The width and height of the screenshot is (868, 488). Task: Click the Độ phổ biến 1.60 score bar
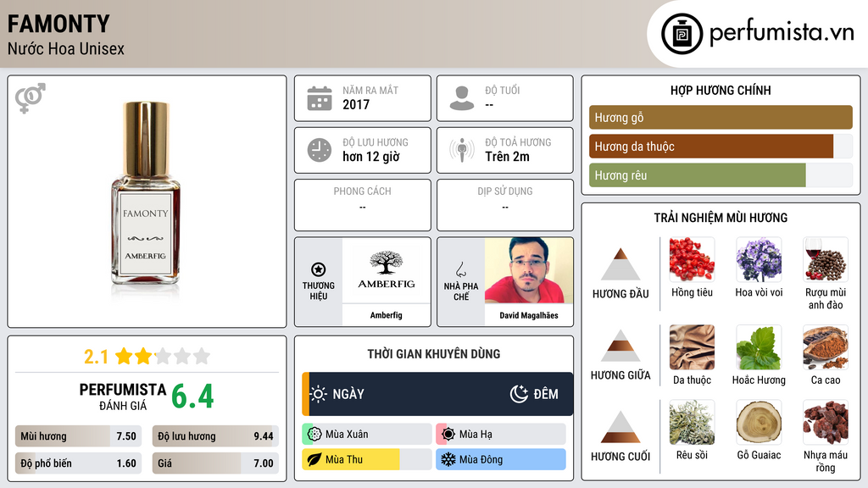[79, 463]
